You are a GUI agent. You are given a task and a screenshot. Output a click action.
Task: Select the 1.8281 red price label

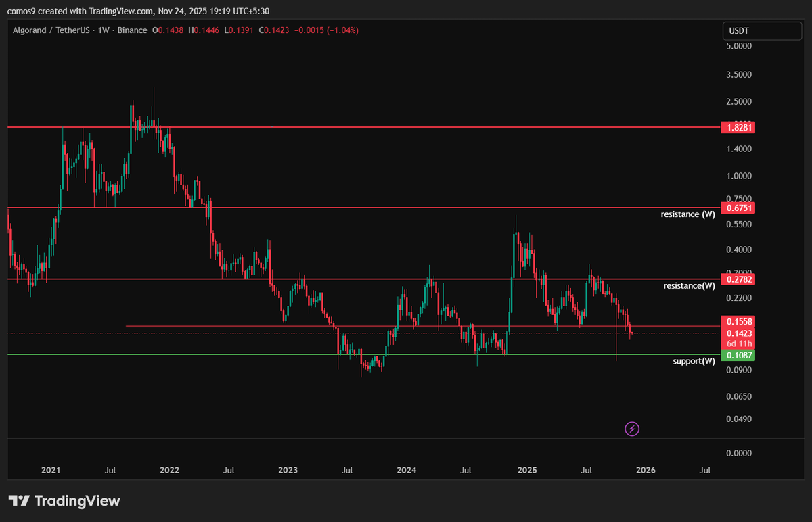coord(738,127)
